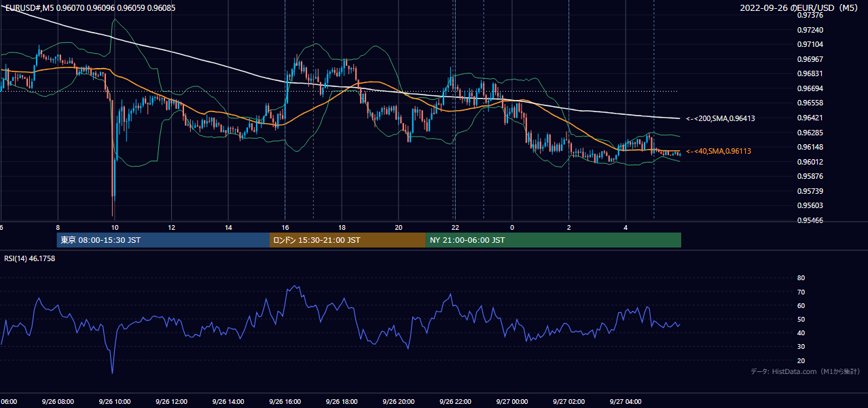This screenshot has width=868, height=408.
Task: Click RSI scale value 80
Action: [801, 278]
